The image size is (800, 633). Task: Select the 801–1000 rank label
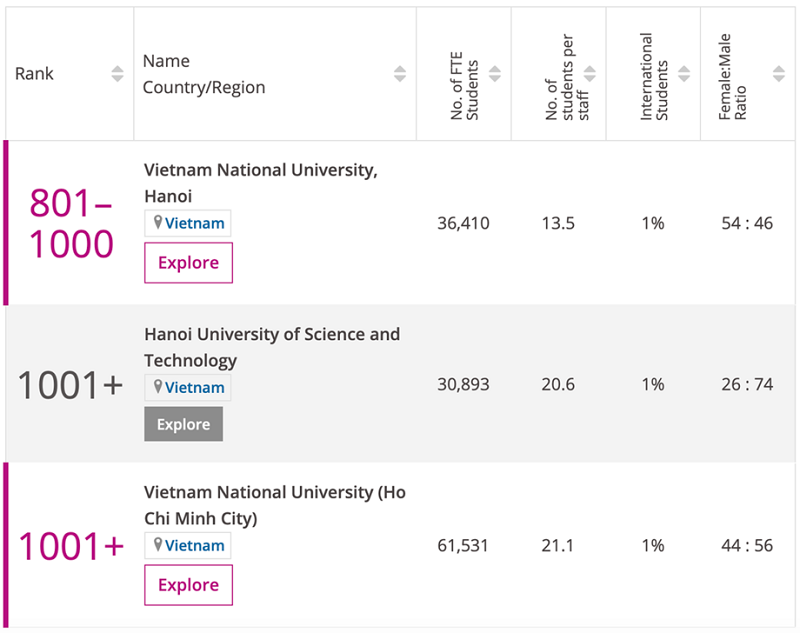pyautogui.click(x=69, y=224)
